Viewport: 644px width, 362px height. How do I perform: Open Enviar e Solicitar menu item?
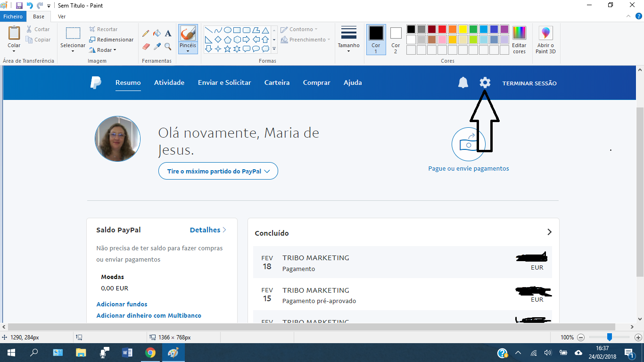tap(224, 82)
